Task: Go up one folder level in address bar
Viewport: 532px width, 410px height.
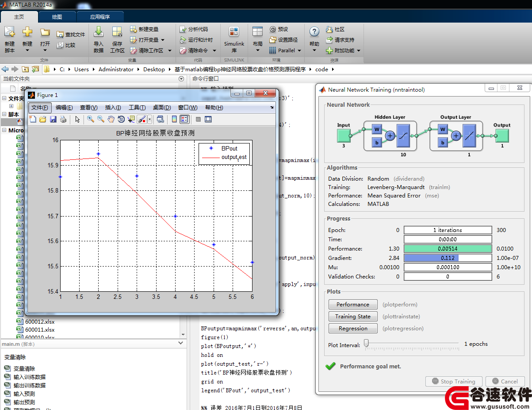Action: 25,69
